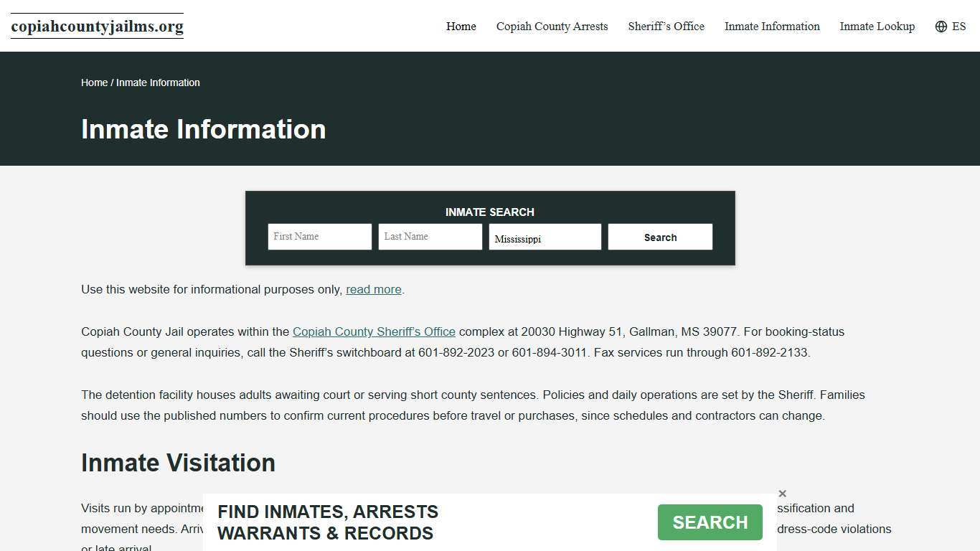Viewport: 980px width, 551px height.
Task: Switch site language to ES
Action: point(959,27)
